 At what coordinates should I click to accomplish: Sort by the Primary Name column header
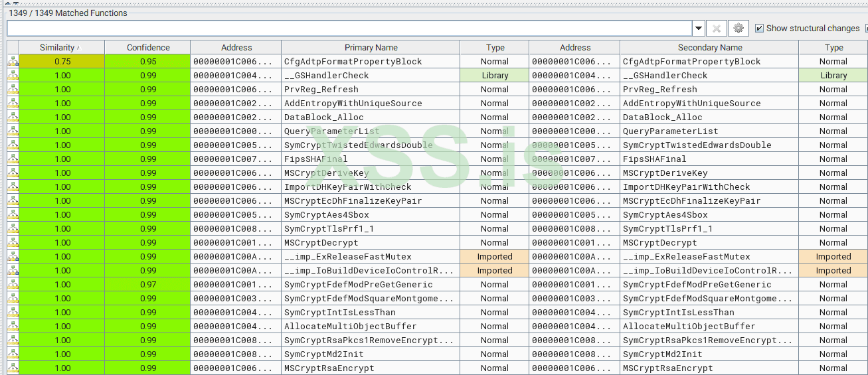click(x=371, y=48)
